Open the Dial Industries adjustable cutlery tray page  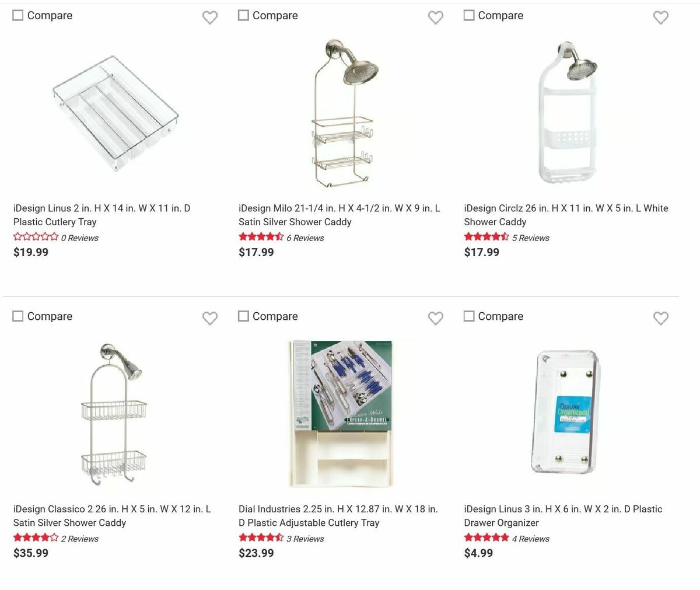(338, 516)
